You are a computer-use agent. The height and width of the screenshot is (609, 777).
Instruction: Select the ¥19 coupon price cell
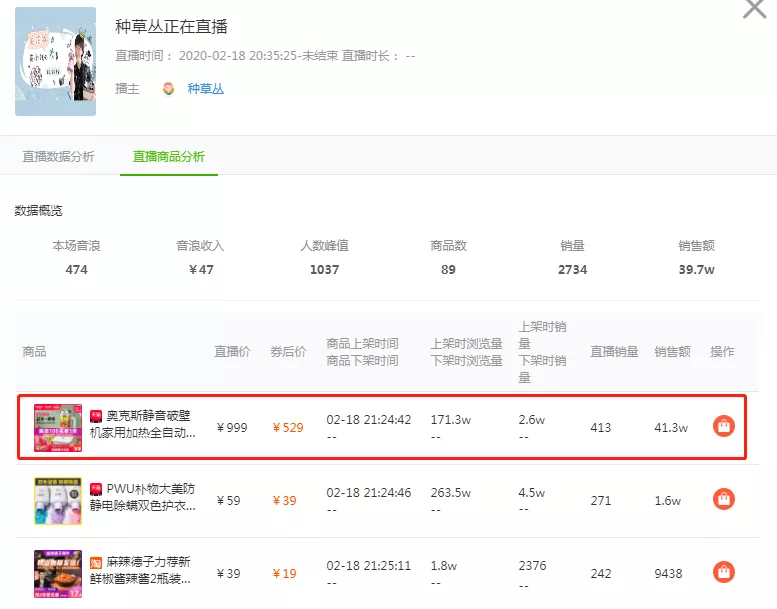point(284,573)
